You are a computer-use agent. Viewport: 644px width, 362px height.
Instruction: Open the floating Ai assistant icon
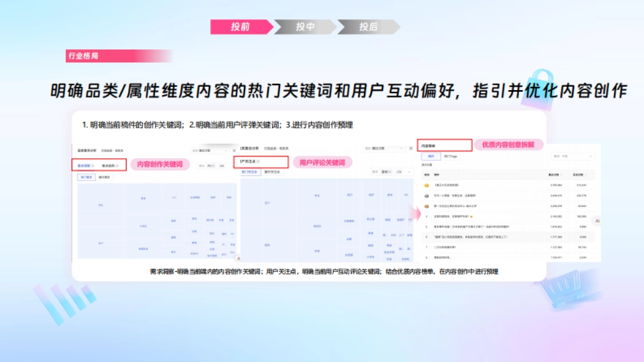597,221
